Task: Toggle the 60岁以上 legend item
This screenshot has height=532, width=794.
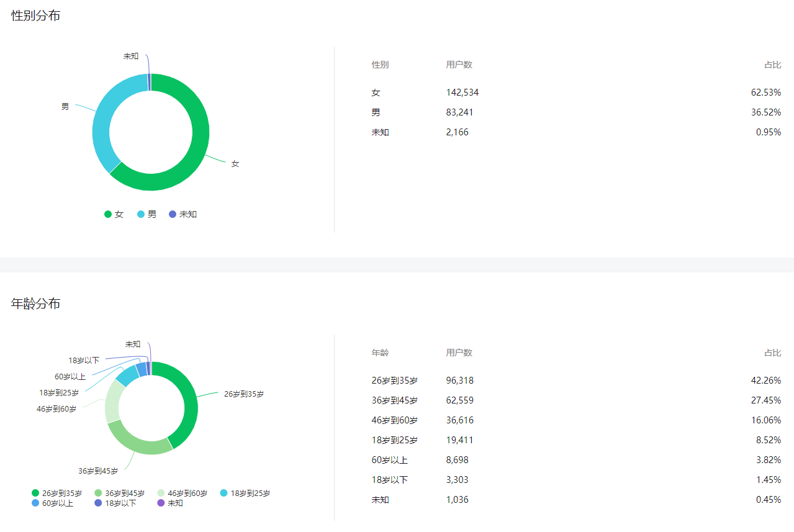Action: click(52, 503)
